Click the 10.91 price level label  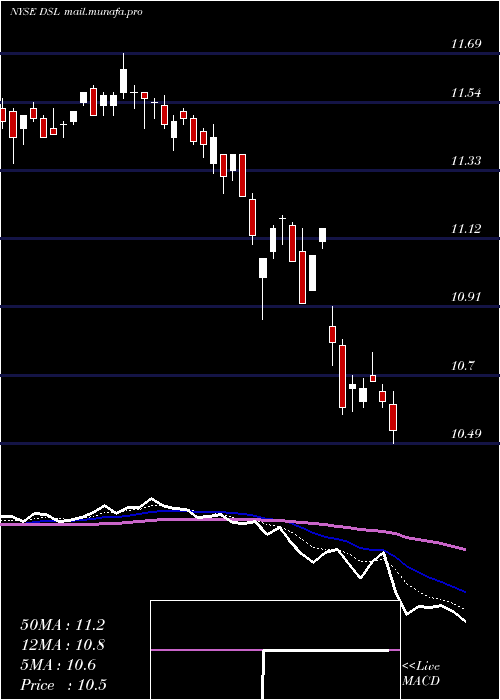(466, 297)
